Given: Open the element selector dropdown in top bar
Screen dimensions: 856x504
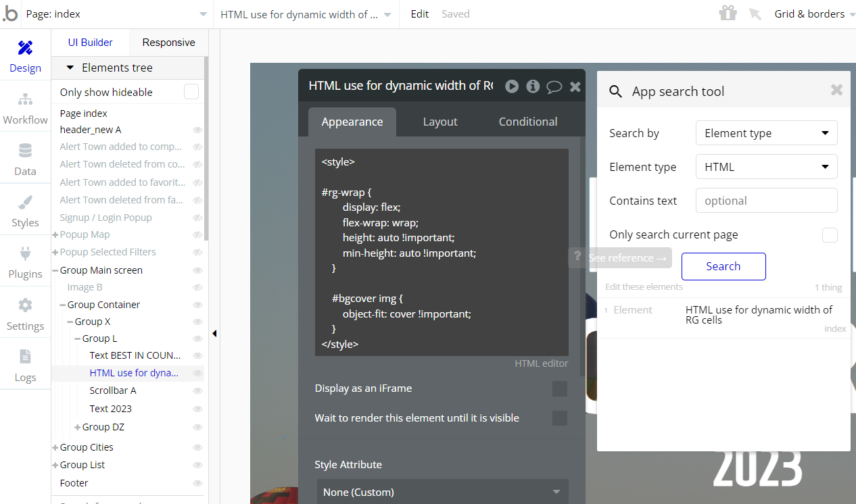Looking at the screenshot, I should tap(306, 14).
